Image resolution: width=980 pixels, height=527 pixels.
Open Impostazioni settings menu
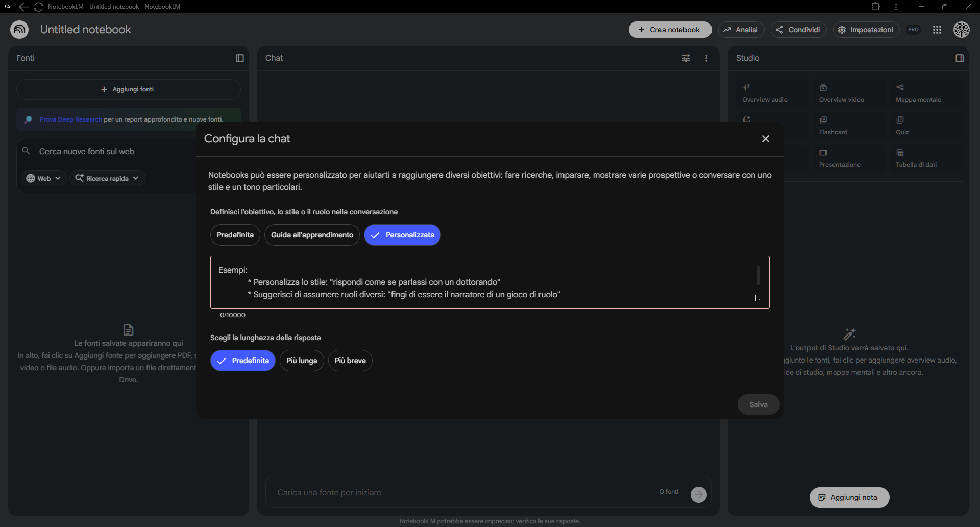tap(866, 30)
